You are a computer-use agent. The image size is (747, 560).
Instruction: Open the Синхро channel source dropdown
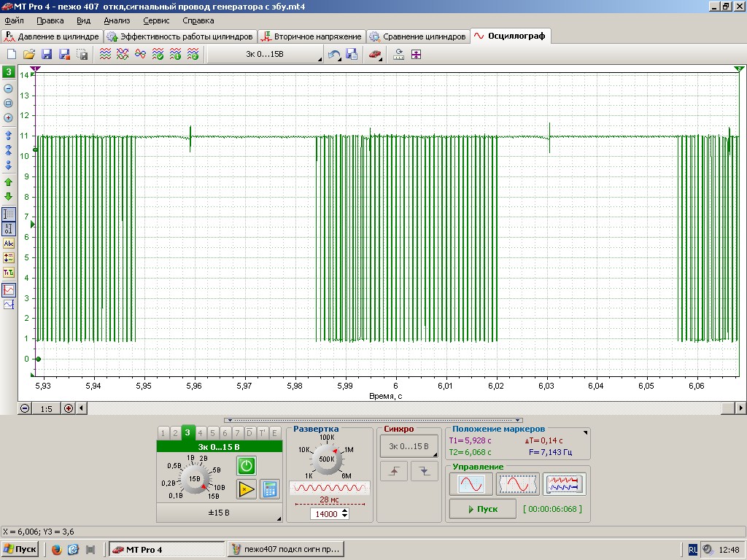coord(409,446)
